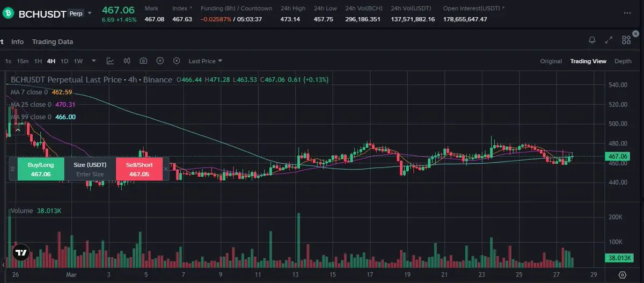Open the candlestick chart style icon
Viewport: 644px width, 283px height.
point(127,61)
